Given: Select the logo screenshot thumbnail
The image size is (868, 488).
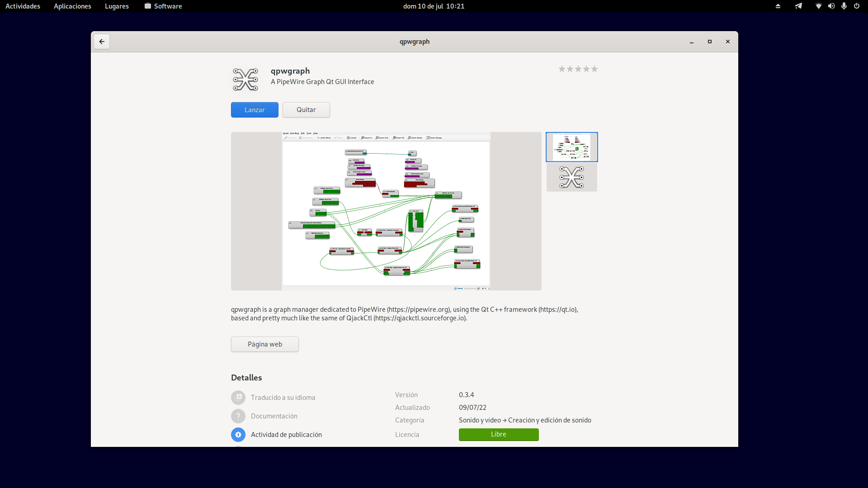Looking at the screenshot, I should point(571,178).
